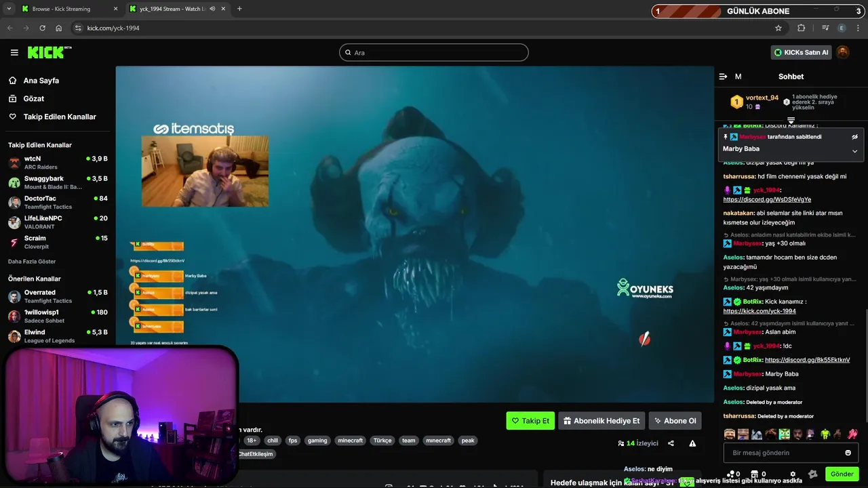Image resolution: width=868 pixels, height=488 pixels.
Task: Open the discord.gg/WsDSfeVgYe link
Action: click(767, 199)
